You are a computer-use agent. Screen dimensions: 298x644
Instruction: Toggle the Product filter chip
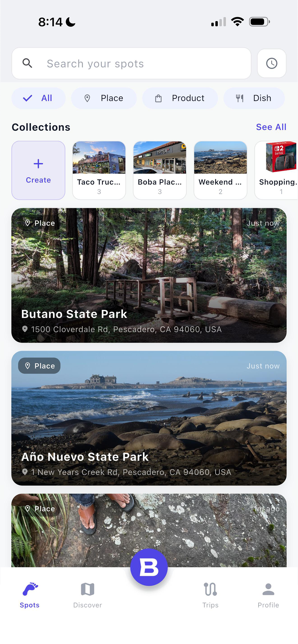coord(180,98)
